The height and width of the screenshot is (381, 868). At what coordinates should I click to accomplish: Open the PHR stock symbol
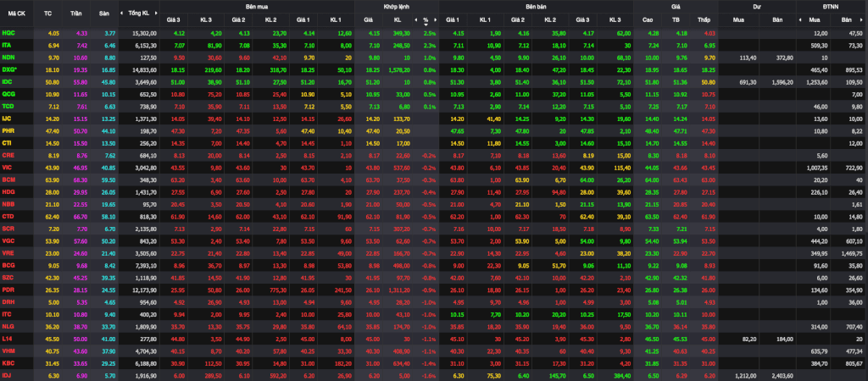(x=8, y=130)
